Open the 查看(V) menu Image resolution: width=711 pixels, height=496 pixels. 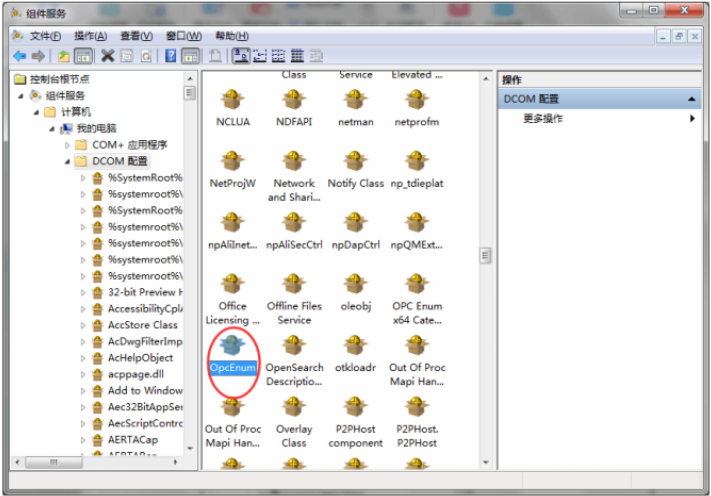click(x=136, y=36)
